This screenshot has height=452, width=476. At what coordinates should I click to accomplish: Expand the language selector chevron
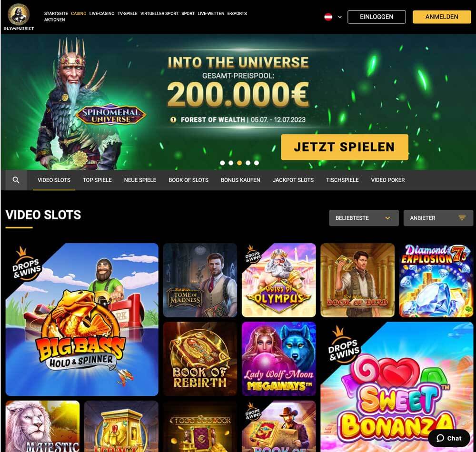(x=340, y=17)
